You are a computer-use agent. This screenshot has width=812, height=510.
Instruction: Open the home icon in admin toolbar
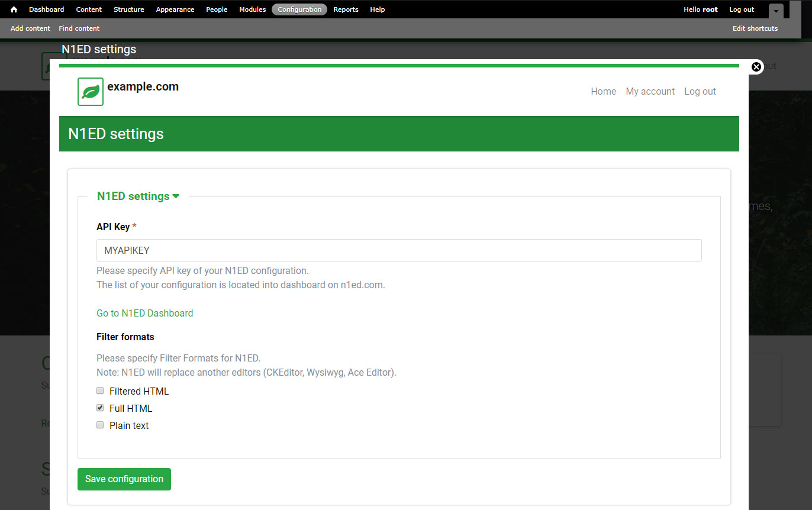click(14, 9)
